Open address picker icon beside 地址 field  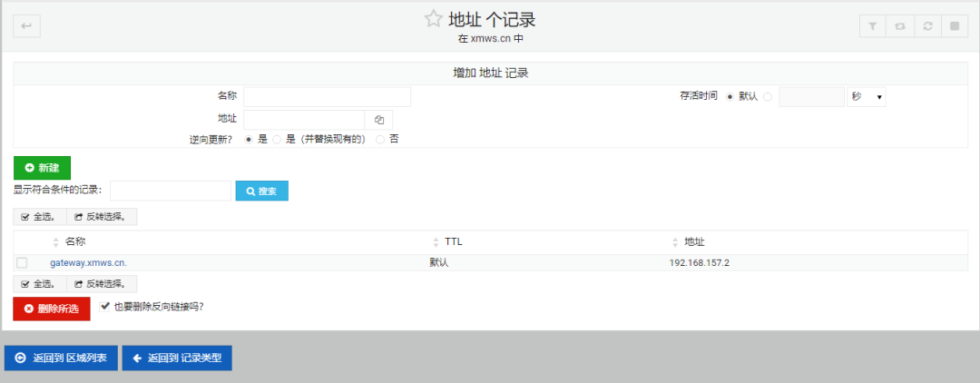[x=378, y=119]
